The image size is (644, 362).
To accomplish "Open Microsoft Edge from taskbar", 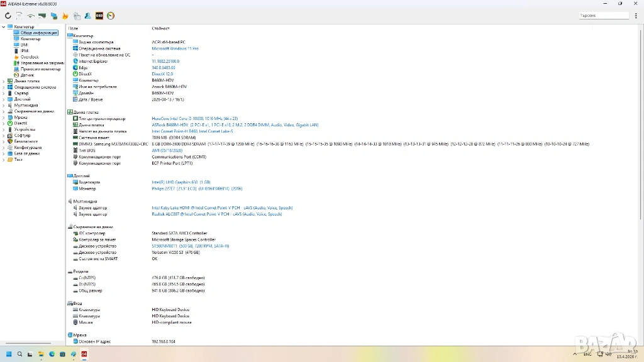I will 52,354.
